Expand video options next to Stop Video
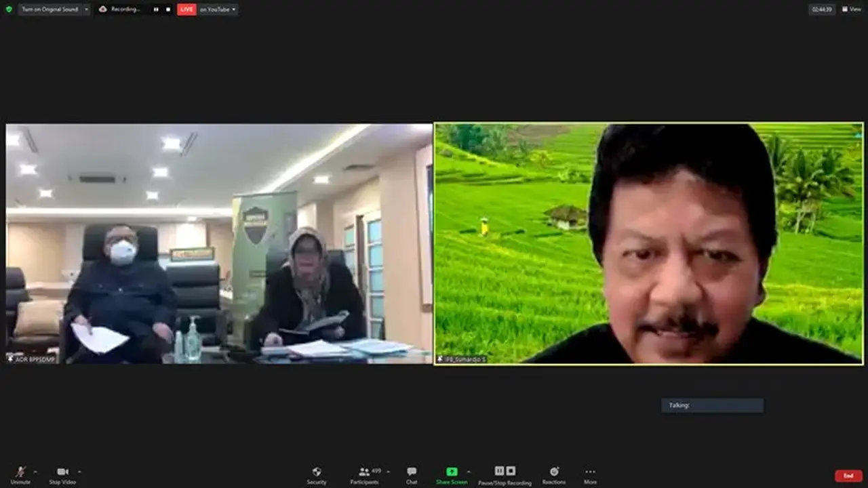This screenshot has width=868, height=488. tap(79, 472)
